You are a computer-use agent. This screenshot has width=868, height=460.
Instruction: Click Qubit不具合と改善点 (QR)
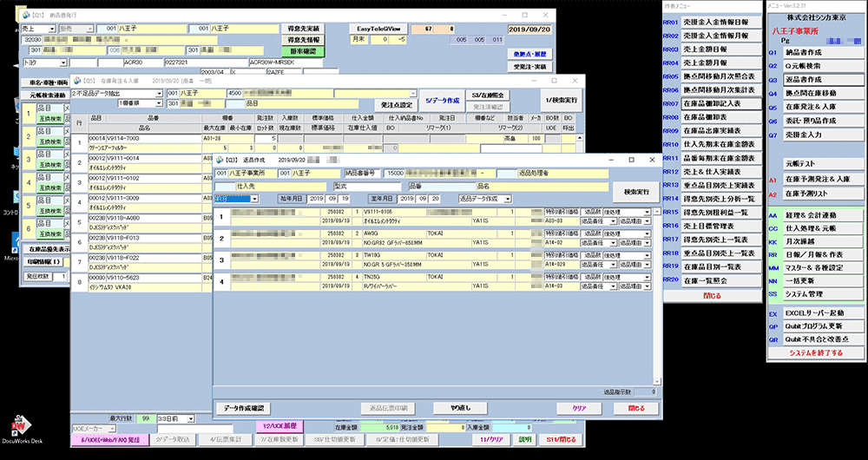823,339
